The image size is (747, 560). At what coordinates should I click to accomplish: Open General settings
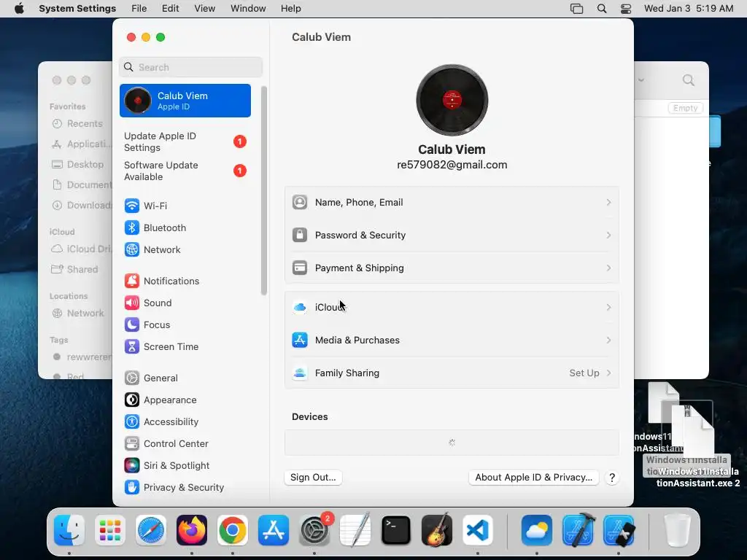coord(151,378)
